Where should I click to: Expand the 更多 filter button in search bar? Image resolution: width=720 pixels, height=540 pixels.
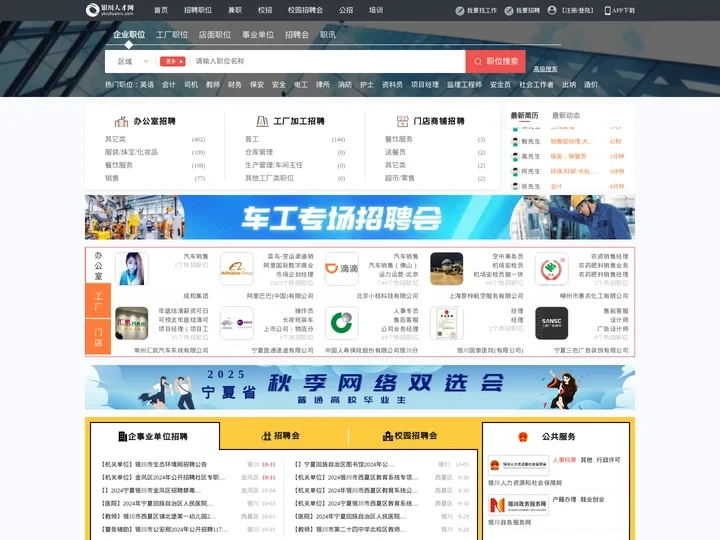coord(171,61)
